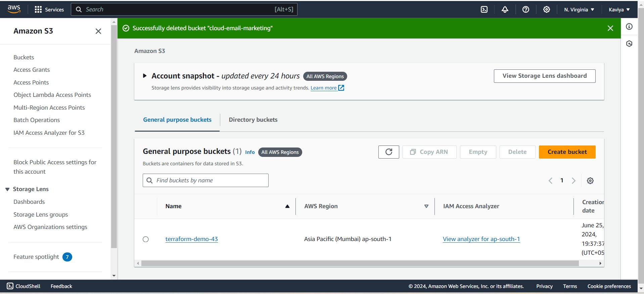Open Multi-Region Access Points

(x=49, y=108)
